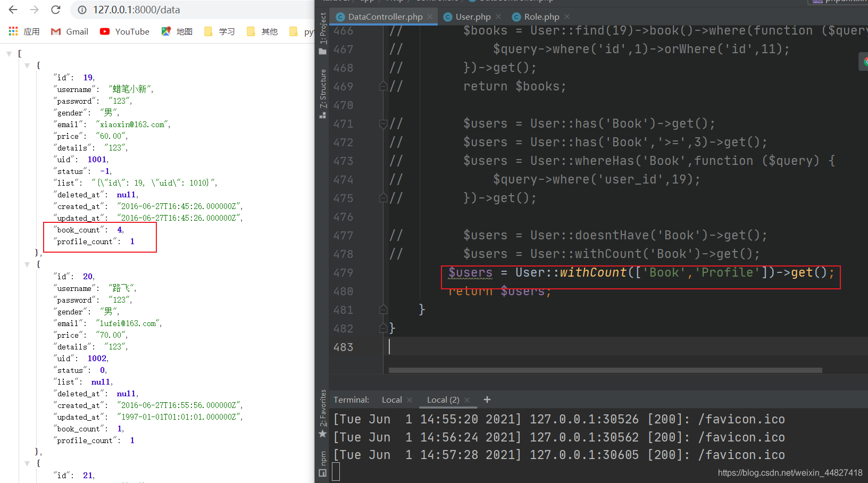The image size is (868, 483).
Task: Close the Role.php editor tab
Action: coord(567,16)
